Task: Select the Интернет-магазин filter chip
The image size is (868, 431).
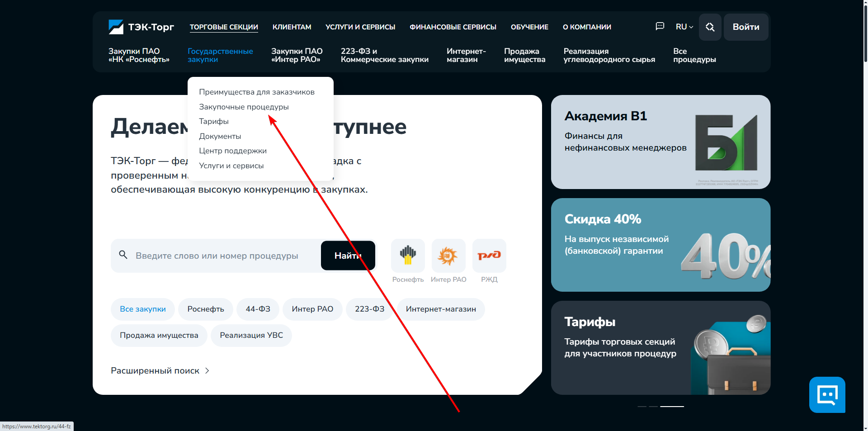Action: click(x=441, y=309)
